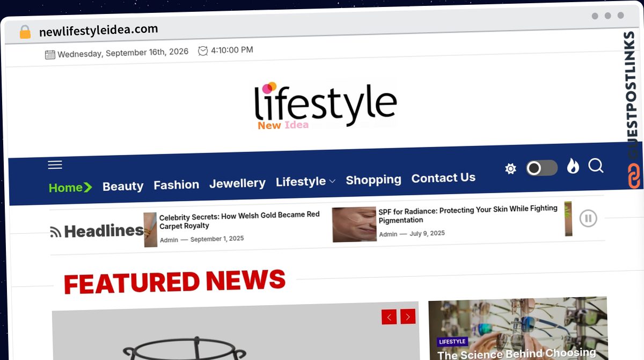The width and height of the screenshot is (644, 360).
Task: Click the LIFESTYLE category tag
Action: tap(452, 342)
